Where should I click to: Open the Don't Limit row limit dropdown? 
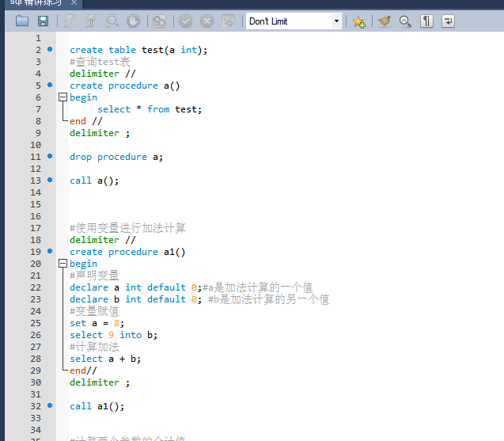[336, 21]
